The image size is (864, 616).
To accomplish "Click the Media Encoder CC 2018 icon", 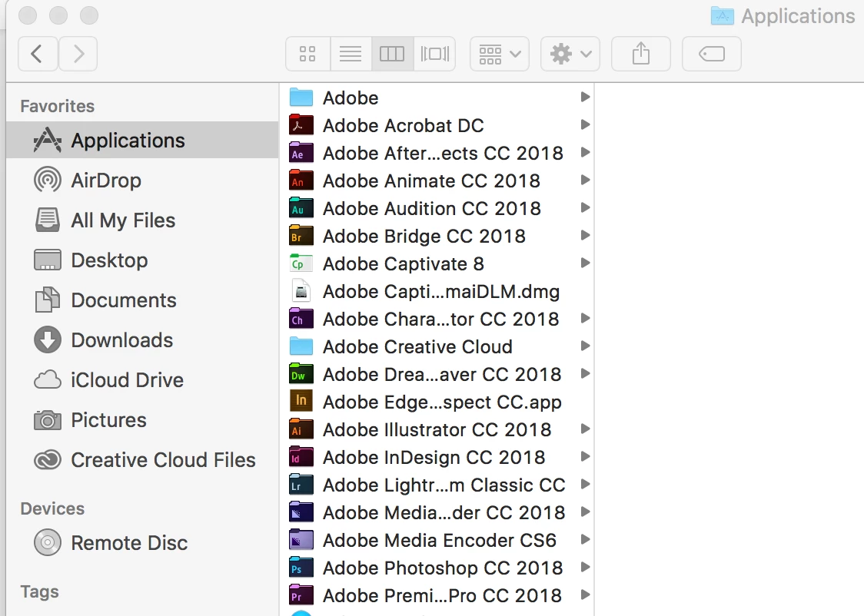I will coord(301,512).
